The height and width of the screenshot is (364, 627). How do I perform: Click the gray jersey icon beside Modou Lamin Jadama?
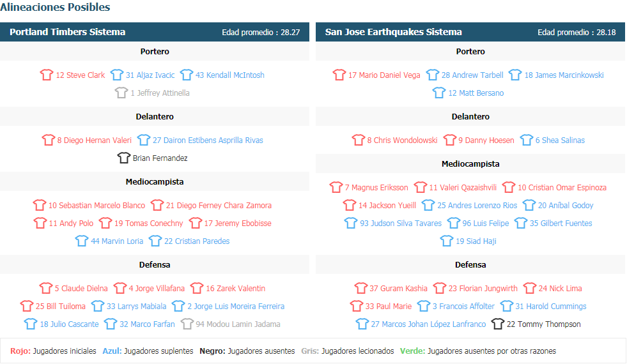click(x=187, y=324)
